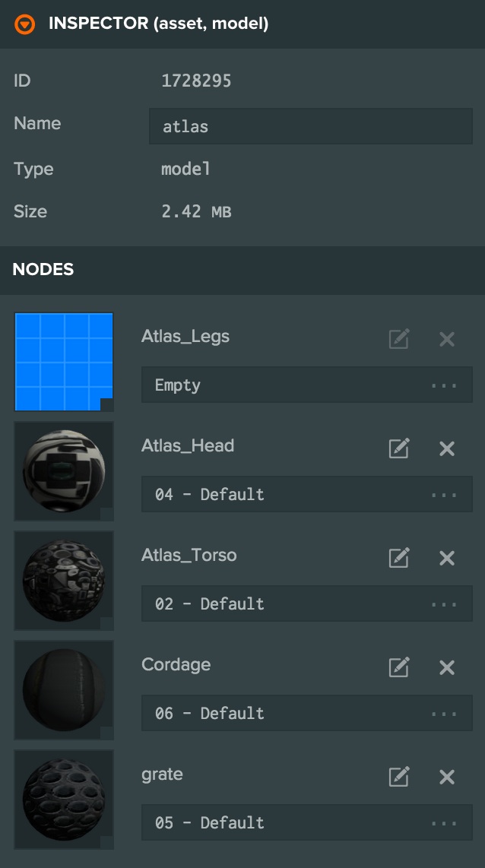Edit the Atlas_Torso material mapping
Image resolution: width=485 pixels, height=868 pixels.
click(x=399, y=558)
